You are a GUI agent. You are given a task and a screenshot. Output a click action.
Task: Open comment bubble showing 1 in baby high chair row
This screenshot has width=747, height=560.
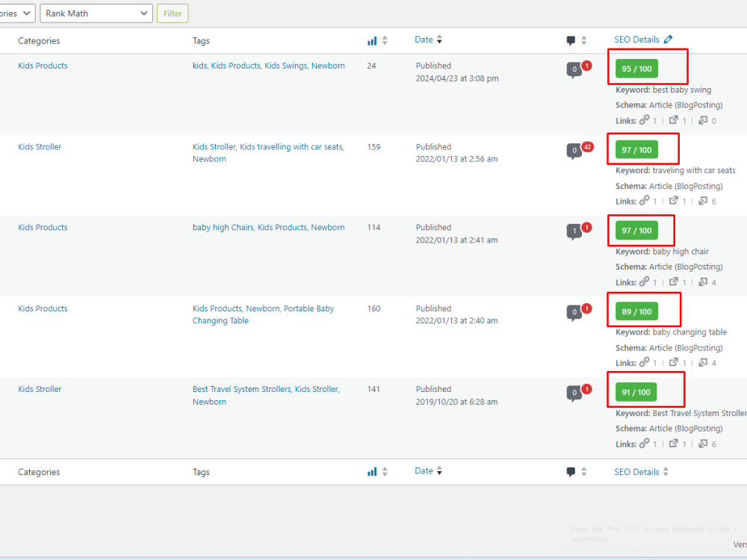[574, 232]
